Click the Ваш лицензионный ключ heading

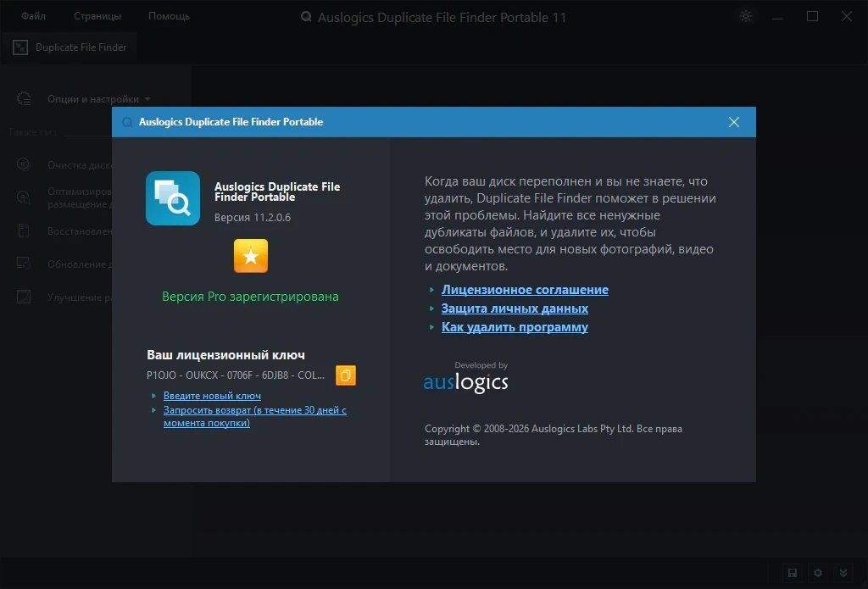click(x=225, y=355)
